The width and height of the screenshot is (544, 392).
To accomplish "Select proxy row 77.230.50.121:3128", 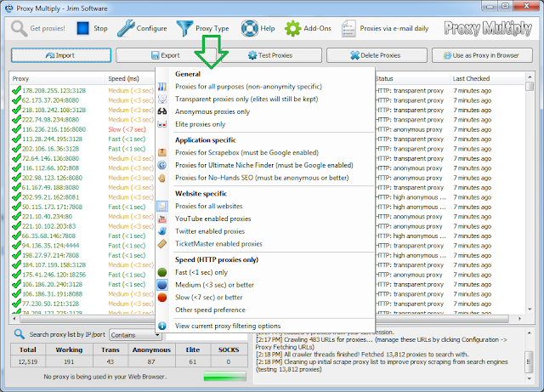I will (51, 304).
